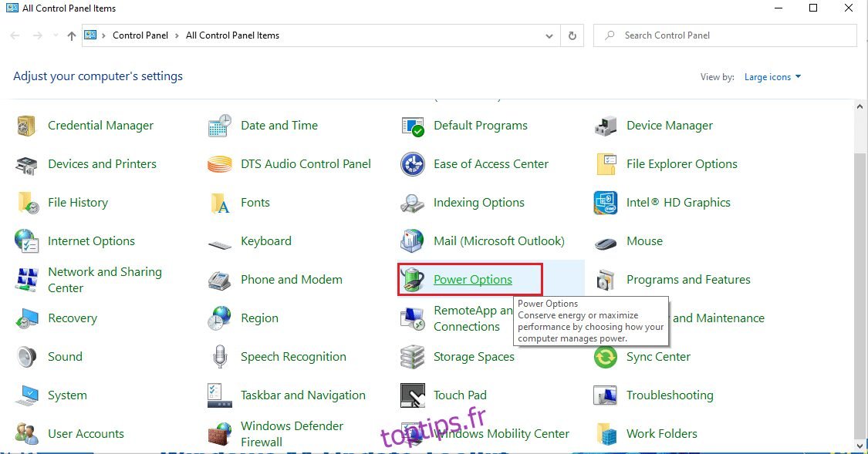Click the Control Panel breadcrumb item
The width and height of the screenshot is (868, 454).
140,35
